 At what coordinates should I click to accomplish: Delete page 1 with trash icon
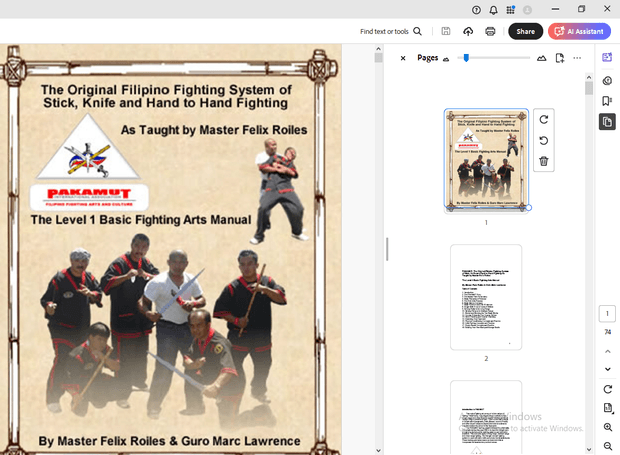[x=544, y=161]
